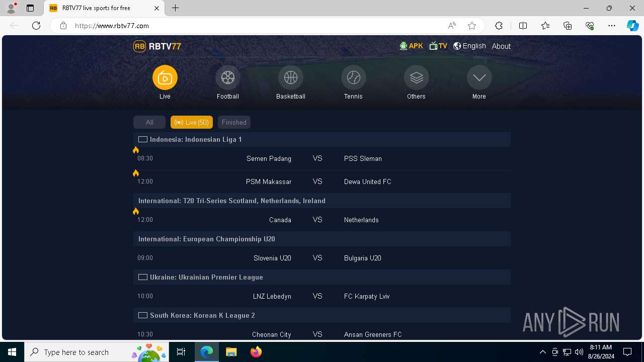
Task: Open the Windows Start menu
Action: [x=12, y=352]
